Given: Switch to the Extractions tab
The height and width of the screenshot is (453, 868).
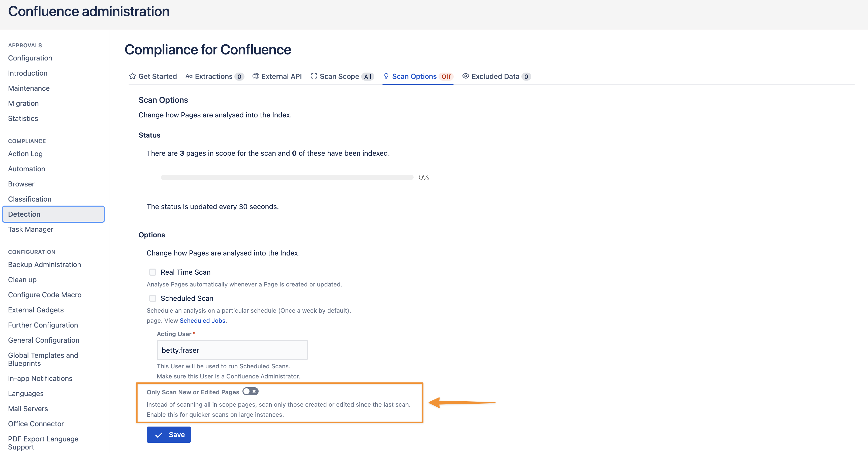Looking at the screenshot, I should click(214, 76).
